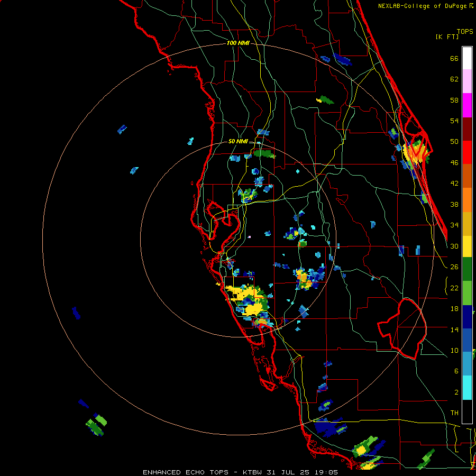Click the cyan legend swatch near 2
This screenshot has height=476, width=476.
[467, 388]
